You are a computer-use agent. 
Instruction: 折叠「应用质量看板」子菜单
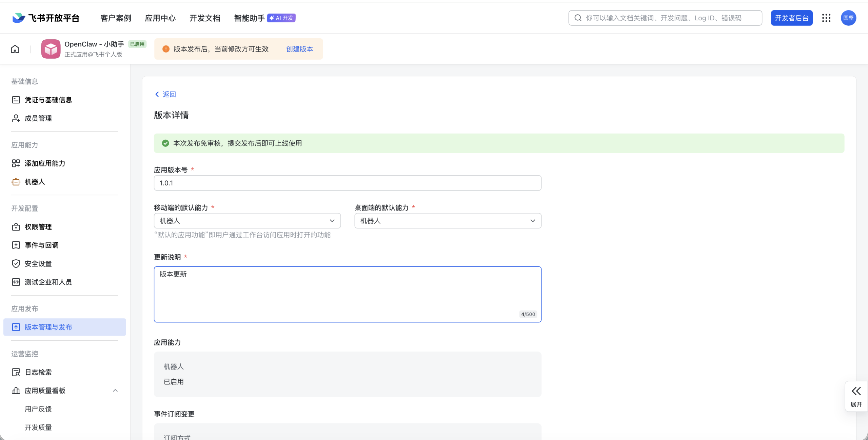point(115,390)
